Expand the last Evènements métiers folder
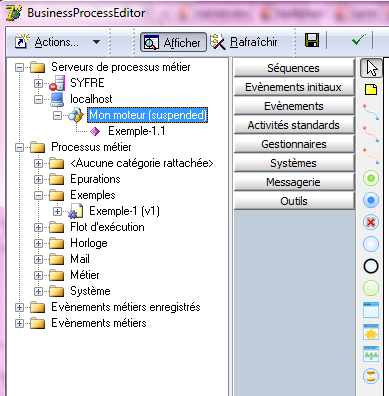Viewport: 389px width, 396px height. point(20,323)
